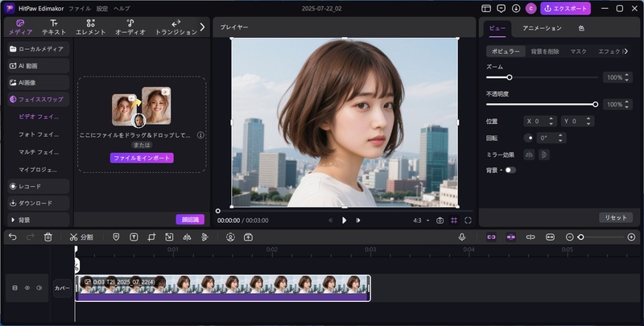Viewport: 644px width, 326px height.
Task: Toggle the purple snap-magnet icon in timeline toolbar
Action: (x=510, y=237)
